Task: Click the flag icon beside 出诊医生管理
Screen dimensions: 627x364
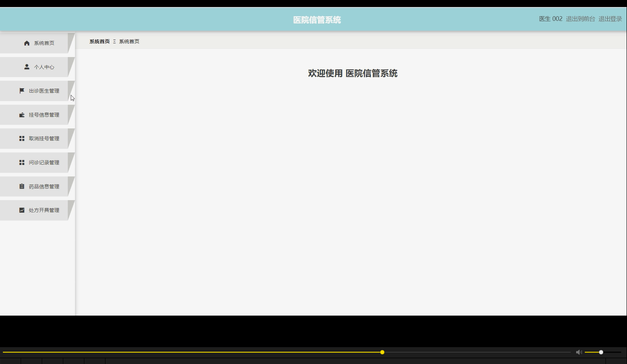Action: [22, 91]
